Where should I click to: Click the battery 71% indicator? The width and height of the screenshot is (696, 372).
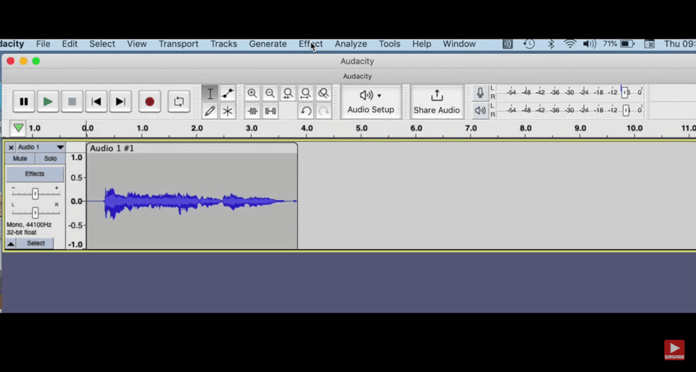pyautogui.click(x=619, y=44)
